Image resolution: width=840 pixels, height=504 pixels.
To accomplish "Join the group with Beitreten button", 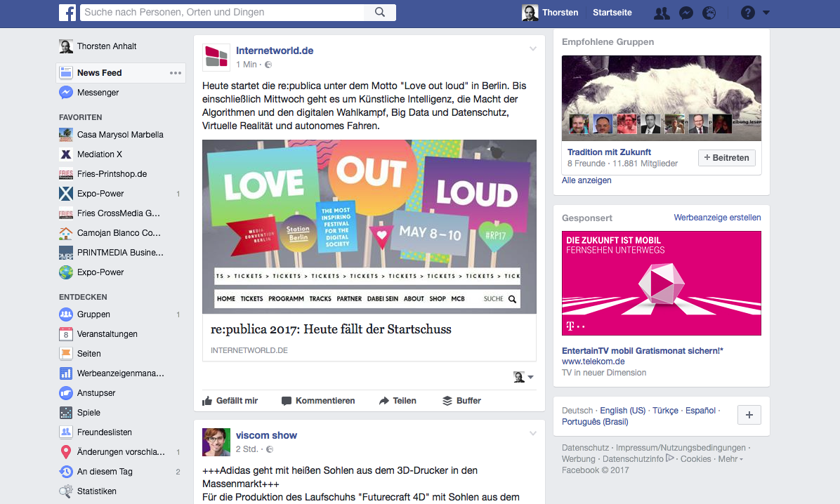I will [x=727, y=157].
